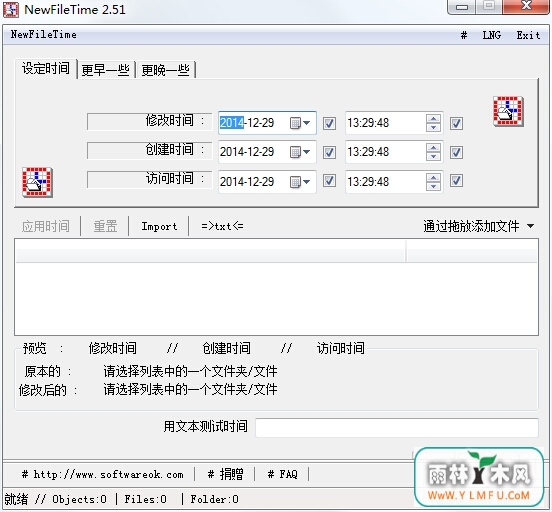
Task: Toggle the 创建时间 time checkbox
Action: 456,152
